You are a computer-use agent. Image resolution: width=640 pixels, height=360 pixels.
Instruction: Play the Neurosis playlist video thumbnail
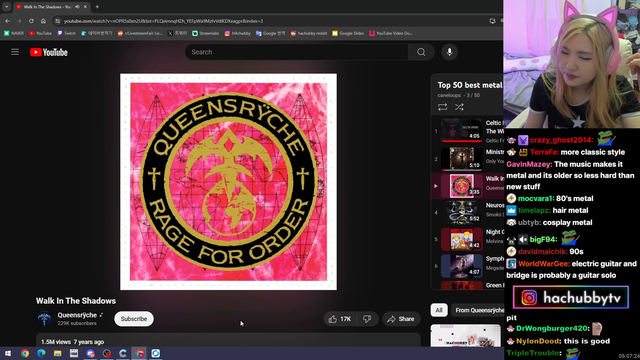[461, 212]
